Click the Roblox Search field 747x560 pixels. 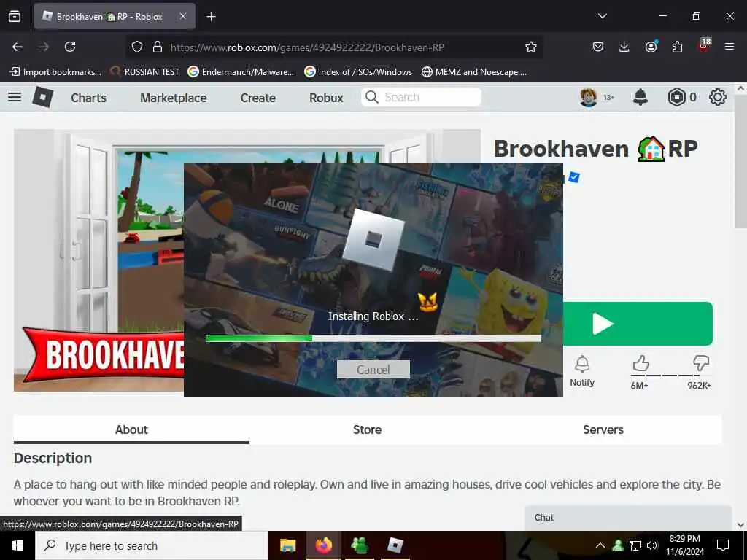coord(421,97)
